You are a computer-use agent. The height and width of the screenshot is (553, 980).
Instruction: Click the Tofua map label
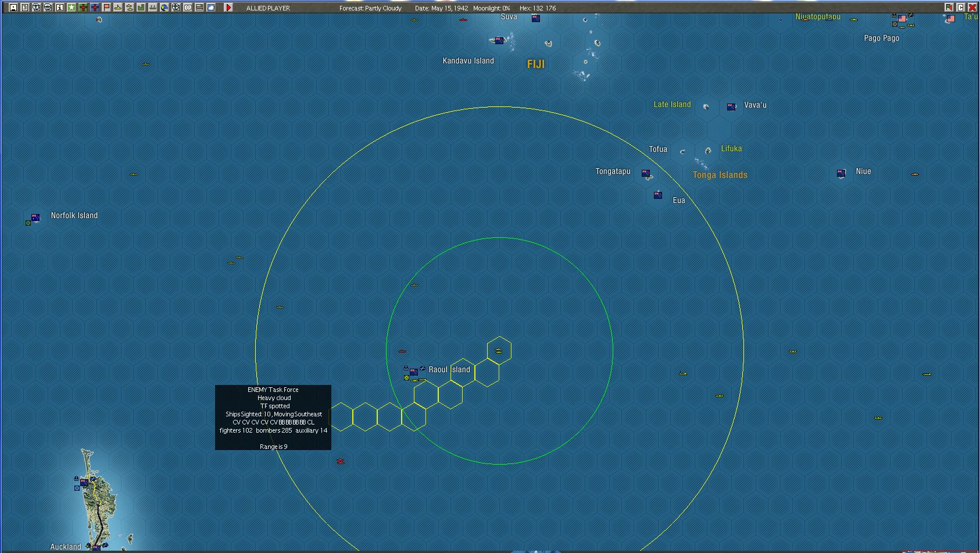tap(658, 149)
